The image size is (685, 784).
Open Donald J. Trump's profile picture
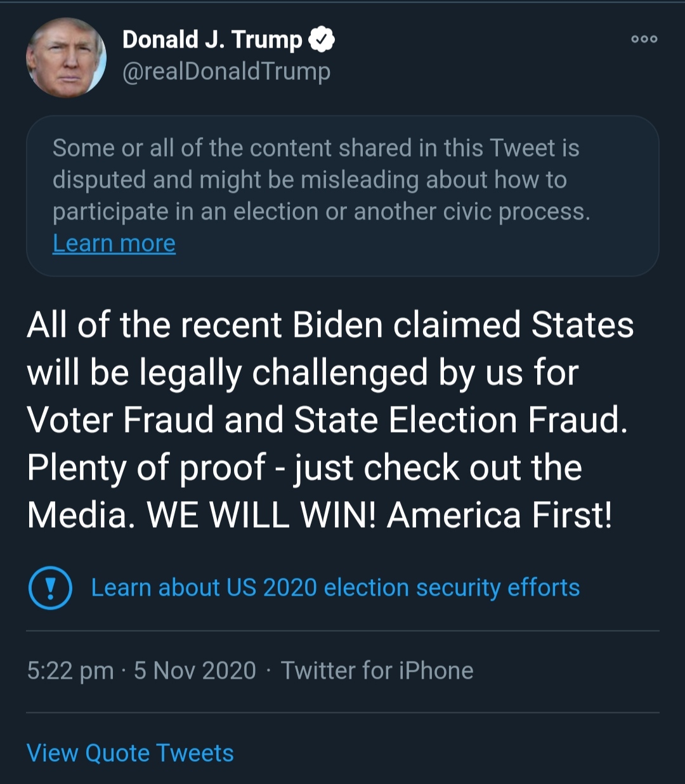click(x=66, y=58)
